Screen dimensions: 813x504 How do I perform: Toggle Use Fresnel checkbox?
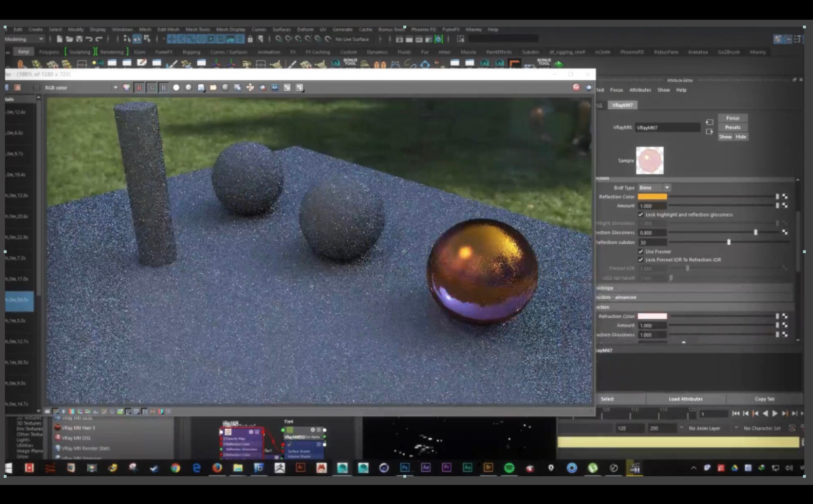tap(641, 251)
